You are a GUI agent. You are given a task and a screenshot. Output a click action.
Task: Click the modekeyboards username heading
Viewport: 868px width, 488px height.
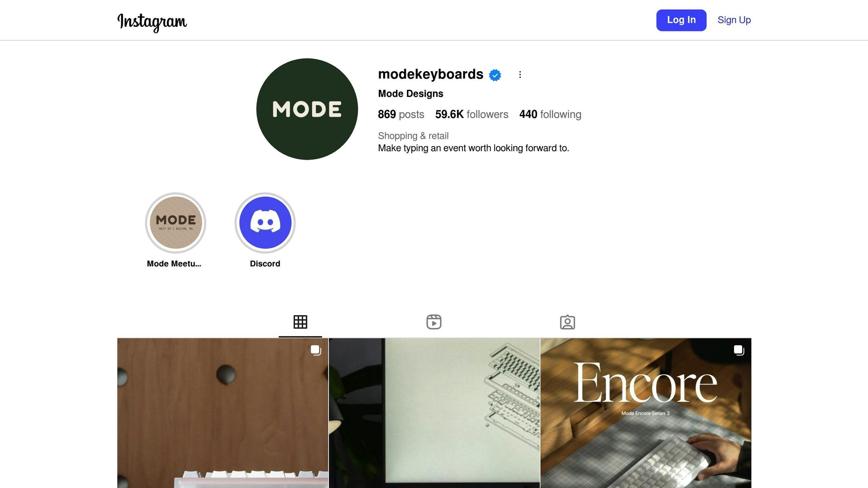pos(431,74)
